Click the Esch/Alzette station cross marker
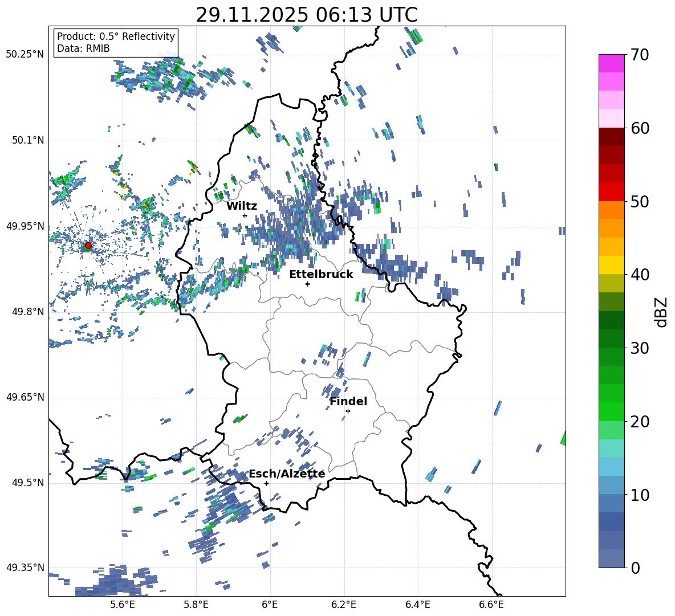 click(x=266, y=483)
